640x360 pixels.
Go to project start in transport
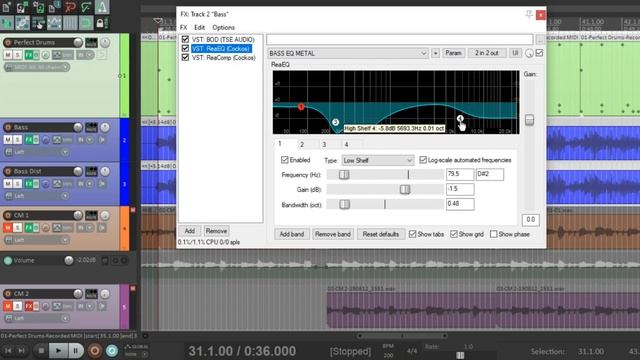tap(8, 350)
